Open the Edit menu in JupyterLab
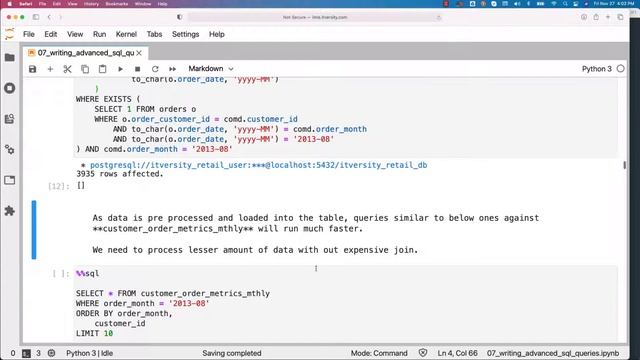 click(51, 34)
